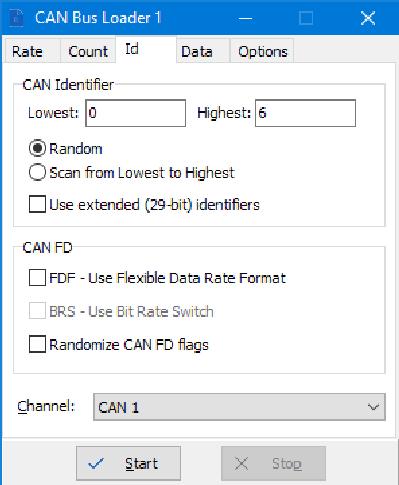Screen dimensions: 399x485
Task: Click the Lowest identifier input field
Action: click(136, 113)
